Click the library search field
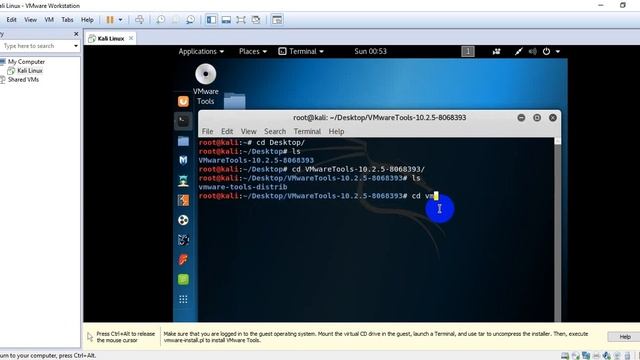640x360 pixels. pyautogui.click(x=37, y=46)
